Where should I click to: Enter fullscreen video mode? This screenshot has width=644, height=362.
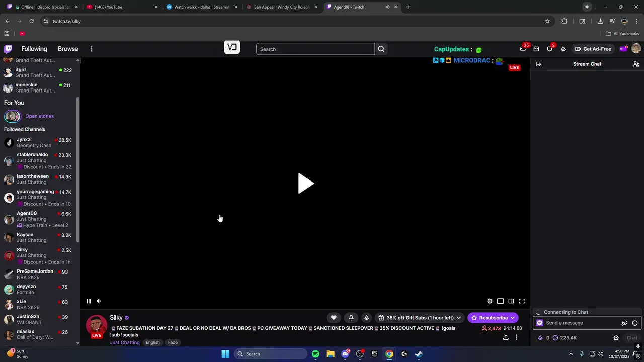click(x=522, y=301)
